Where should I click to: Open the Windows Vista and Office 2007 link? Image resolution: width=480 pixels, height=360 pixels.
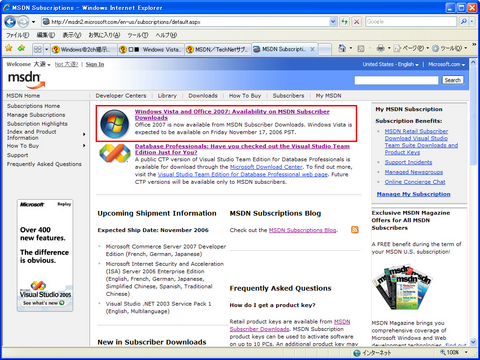click(x=232, y=115)
